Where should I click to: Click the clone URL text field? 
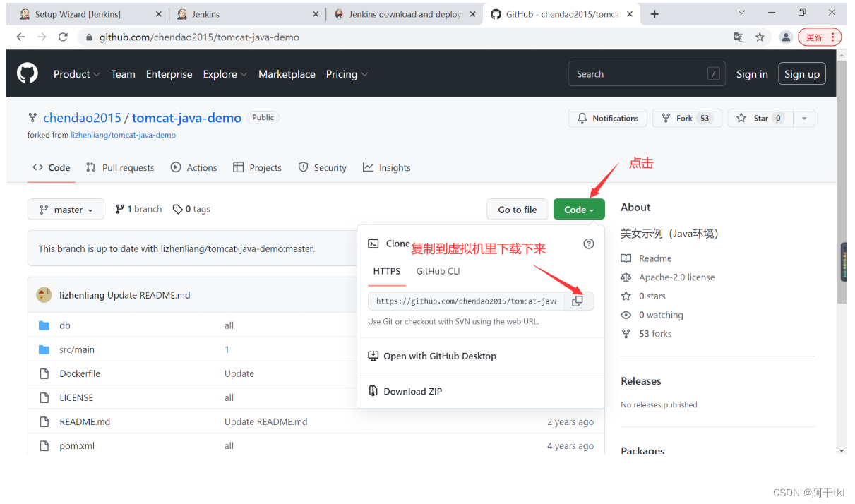click(x=466, y=301)
